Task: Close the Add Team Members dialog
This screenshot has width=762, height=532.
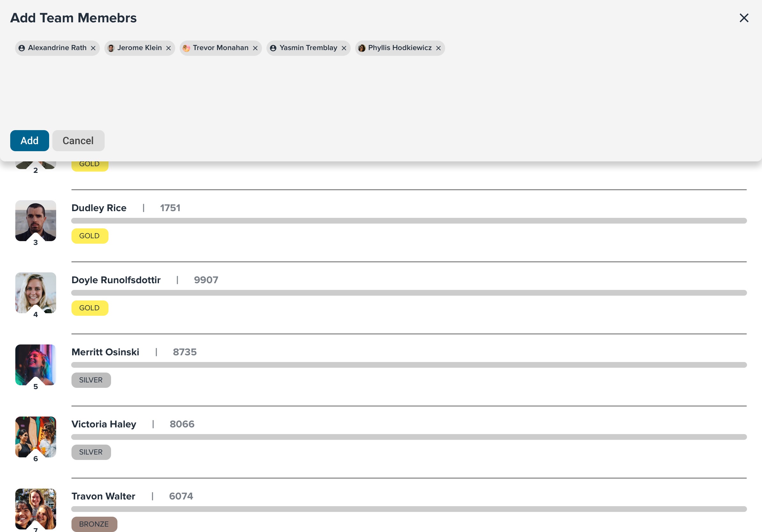Action: tap(744, 18)
